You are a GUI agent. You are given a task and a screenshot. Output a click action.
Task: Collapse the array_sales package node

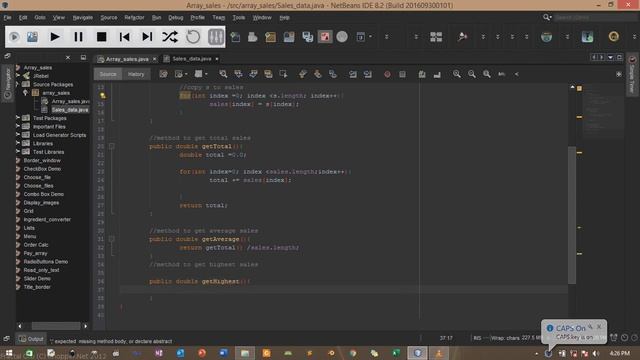25,93
